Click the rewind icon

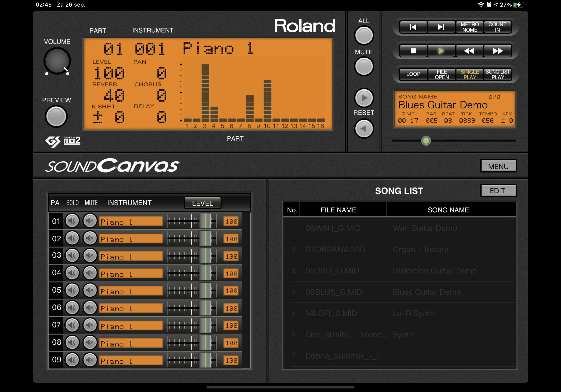[x=469, y=51]
